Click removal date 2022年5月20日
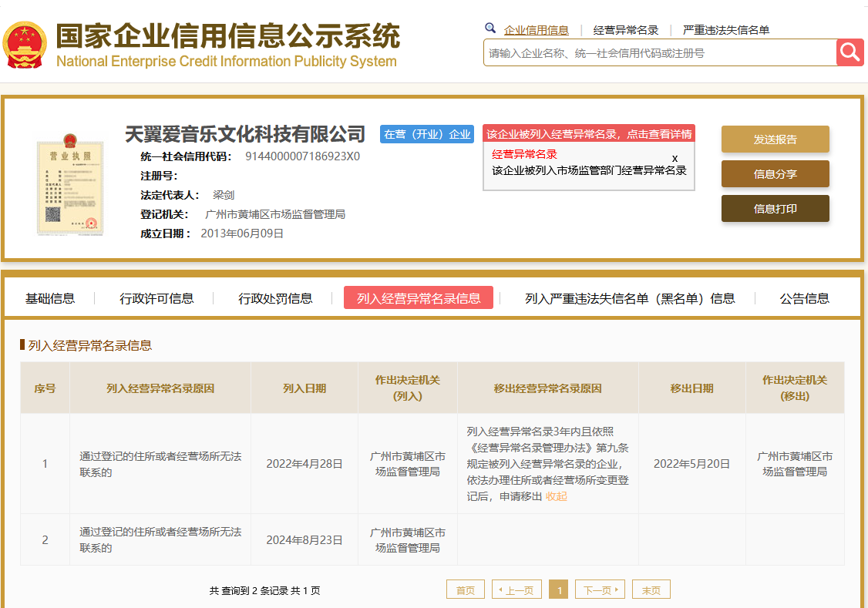The width and height of the screenshot is (868, 608). [x=691, y=464]
